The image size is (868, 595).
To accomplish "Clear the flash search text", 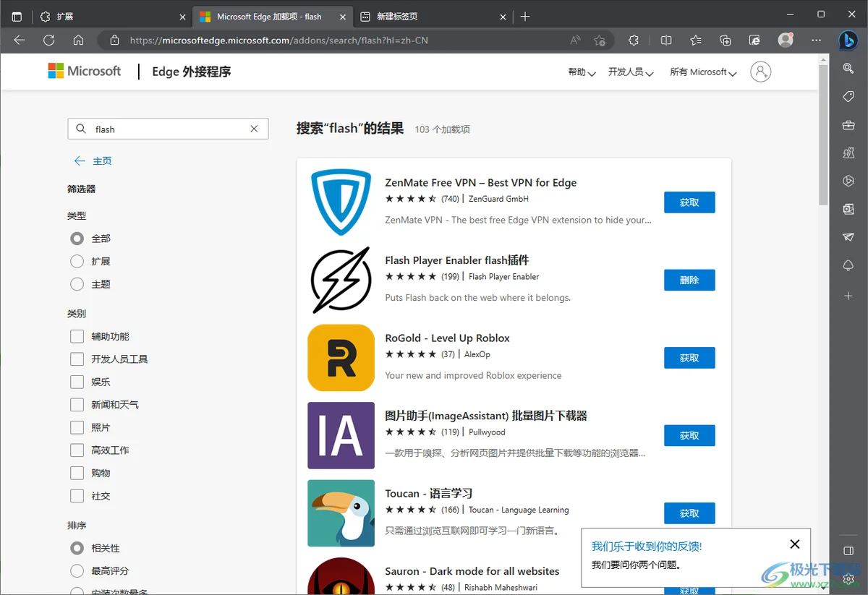I will [x=254, y=129].
